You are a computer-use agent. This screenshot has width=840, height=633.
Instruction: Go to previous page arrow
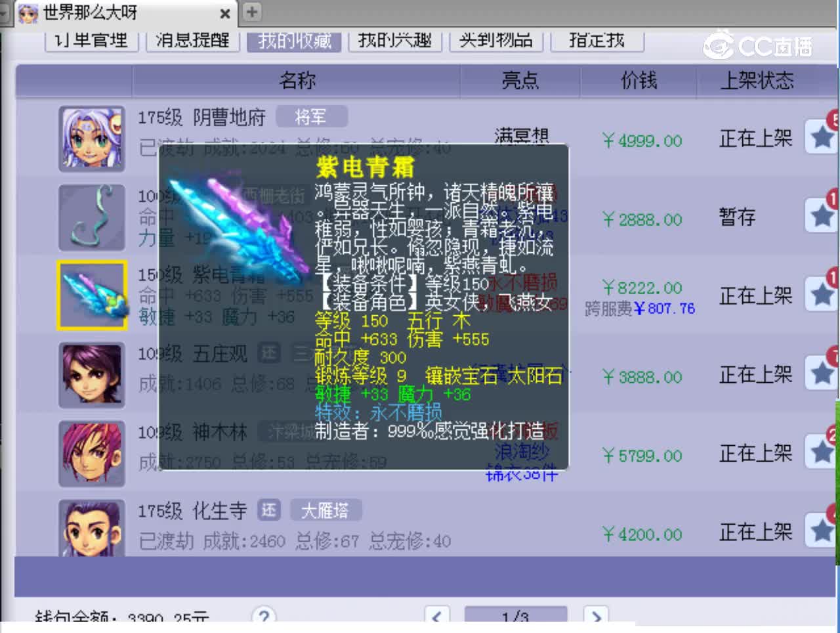pos(437,615)
